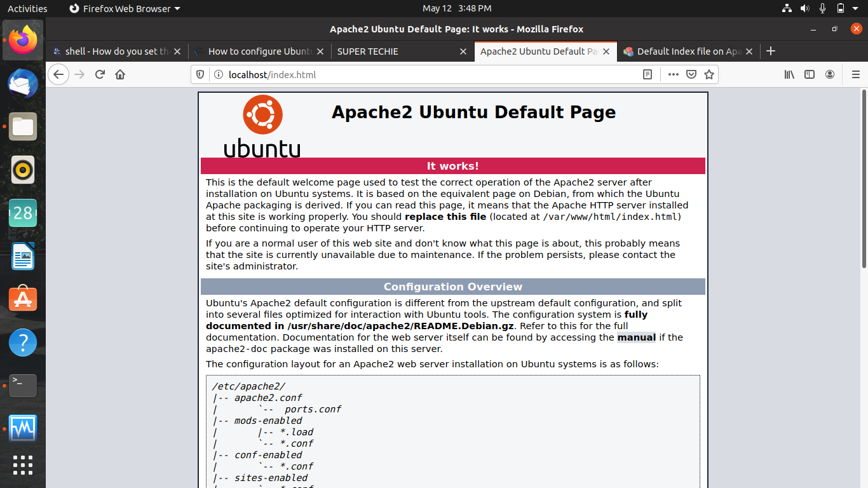
Task: Open page actions three-dot menu
Action: (x=673, y=74)
